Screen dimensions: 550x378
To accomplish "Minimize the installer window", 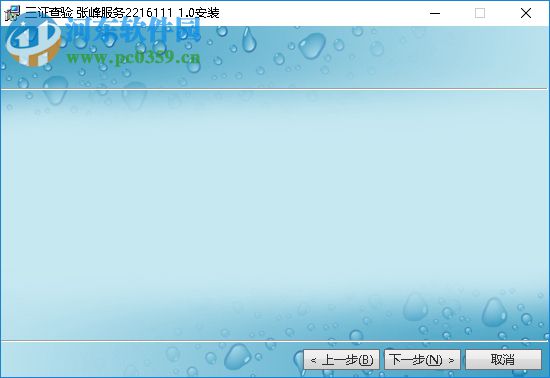I will pos(435,13).
